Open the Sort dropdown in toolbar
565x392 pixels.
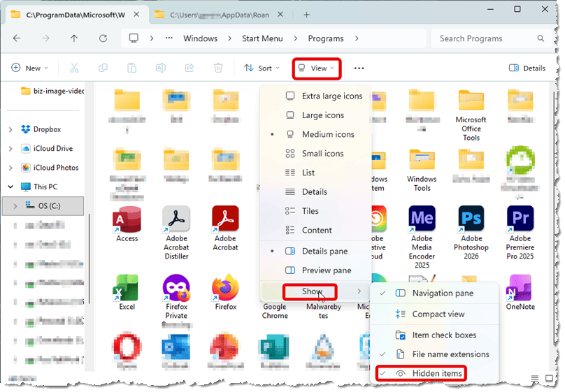(262, 68)
